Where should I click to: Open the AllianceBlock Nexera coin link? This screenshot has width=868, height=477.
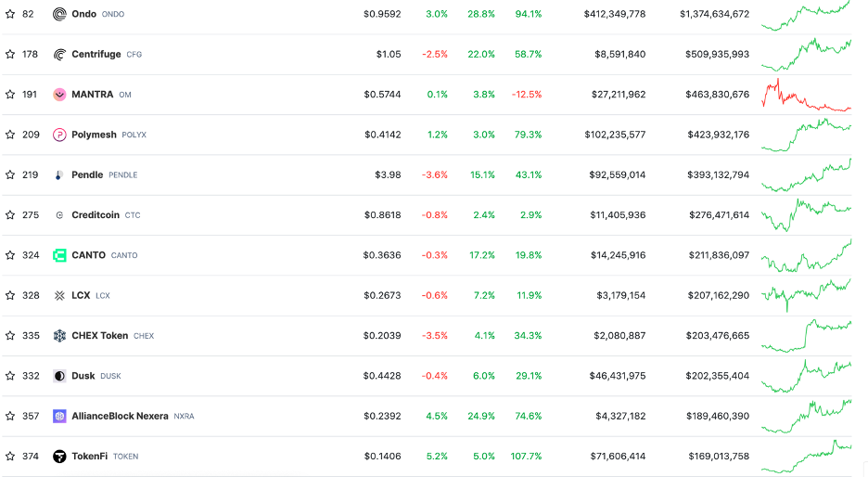pos(120,417)
